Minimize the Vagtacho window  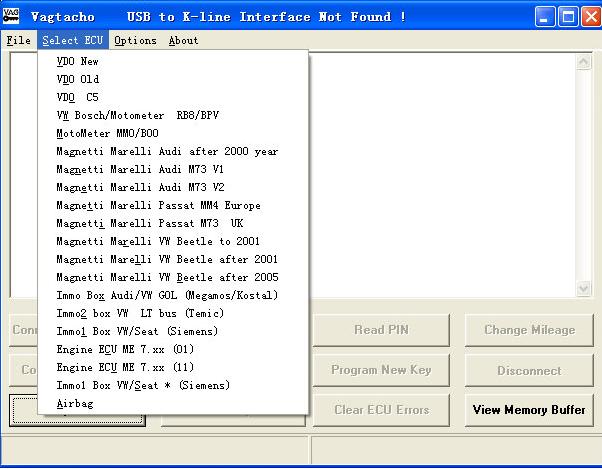[x=544, y=17]
